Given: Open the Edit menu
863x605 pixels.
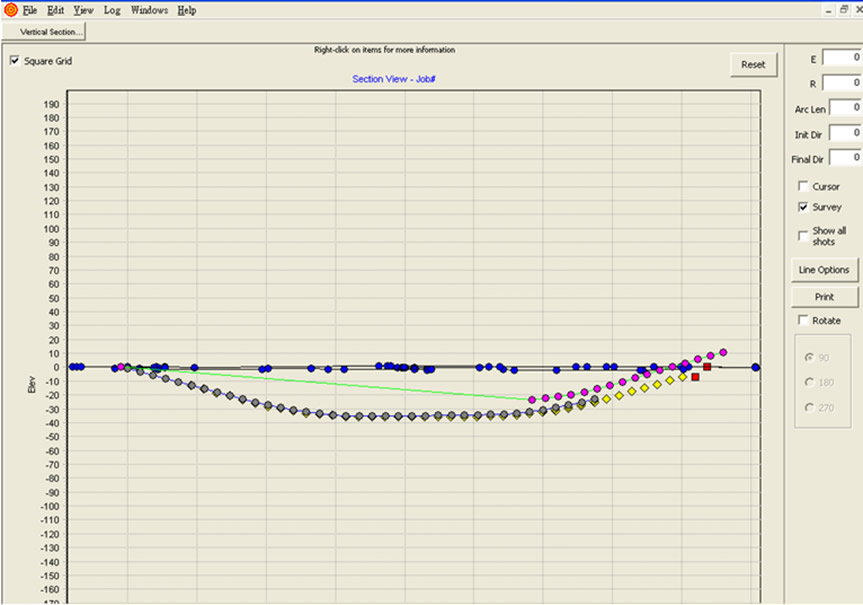Looking at the screenshot, I should tap(56, 10).
